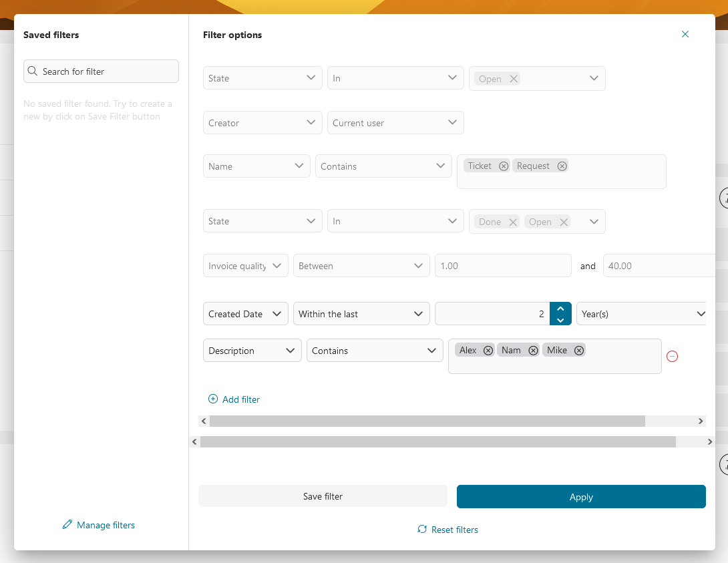Reset all filters
Viewport: 728px width, 563px height.
click(448, 529)
